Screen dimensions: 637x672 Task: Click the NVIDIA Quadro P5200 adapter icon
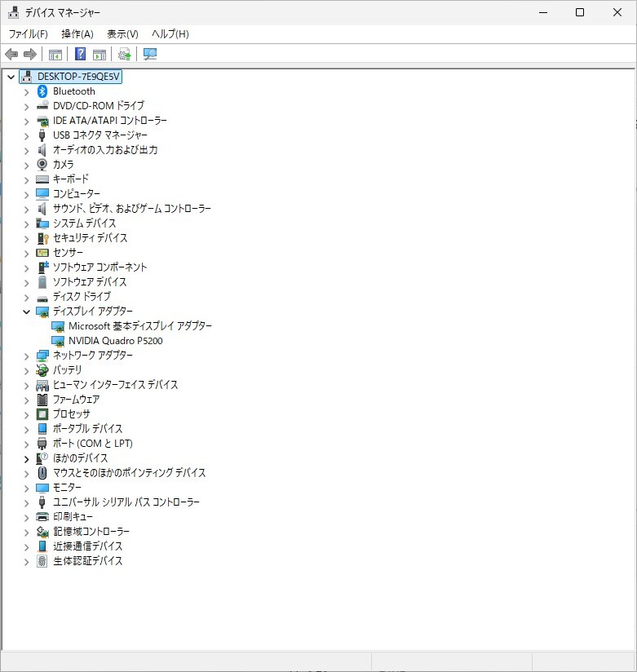click(58, 341)
